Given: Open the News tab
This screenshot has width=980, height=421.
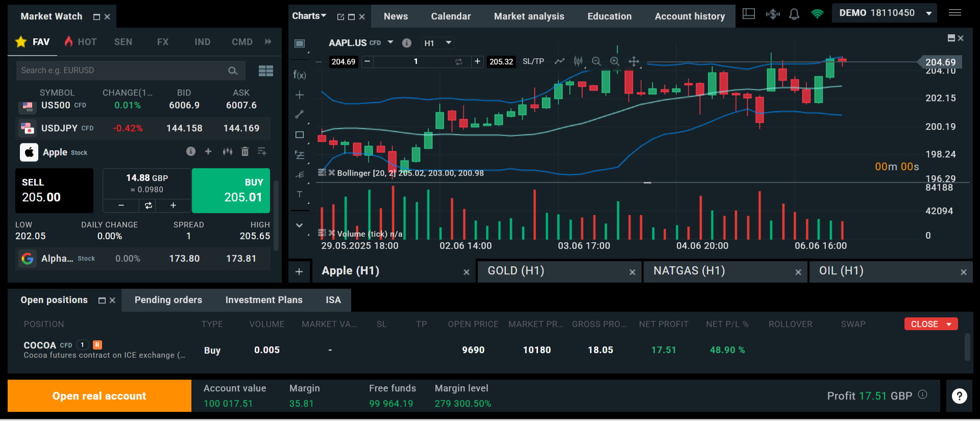Looking at the screenshot, I should 396,16.
